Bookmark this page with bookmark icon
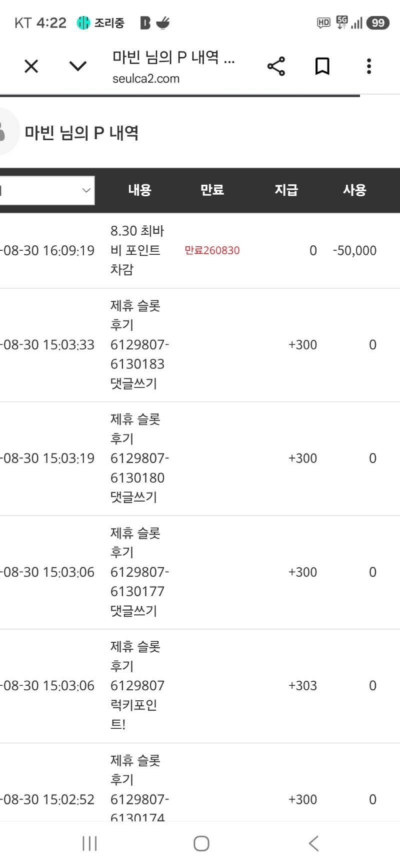Image resolution: width=400 pixels, height=868 pixels. (322, 66)
